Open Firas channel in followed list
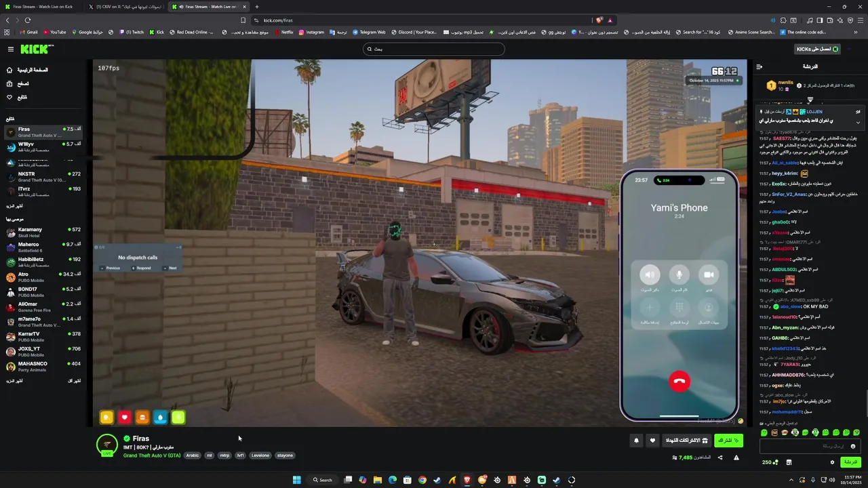This screenshot has width=868, height=488. (x=43, y=131)
